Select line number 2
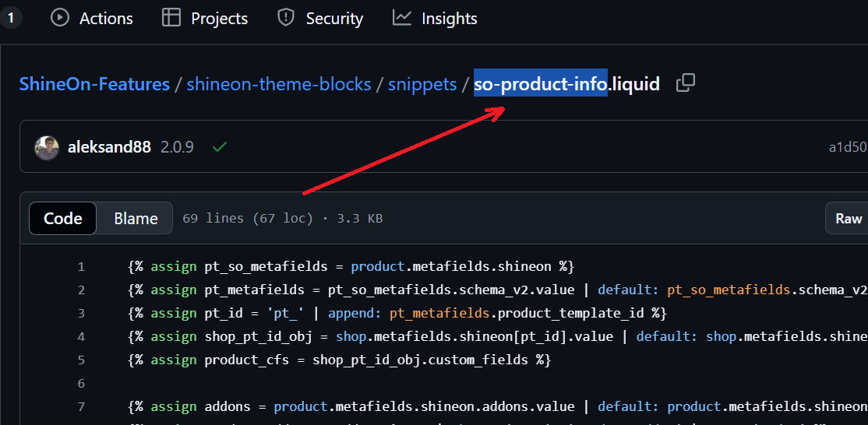This screenshot has height=425, width=868. [81, 290]
